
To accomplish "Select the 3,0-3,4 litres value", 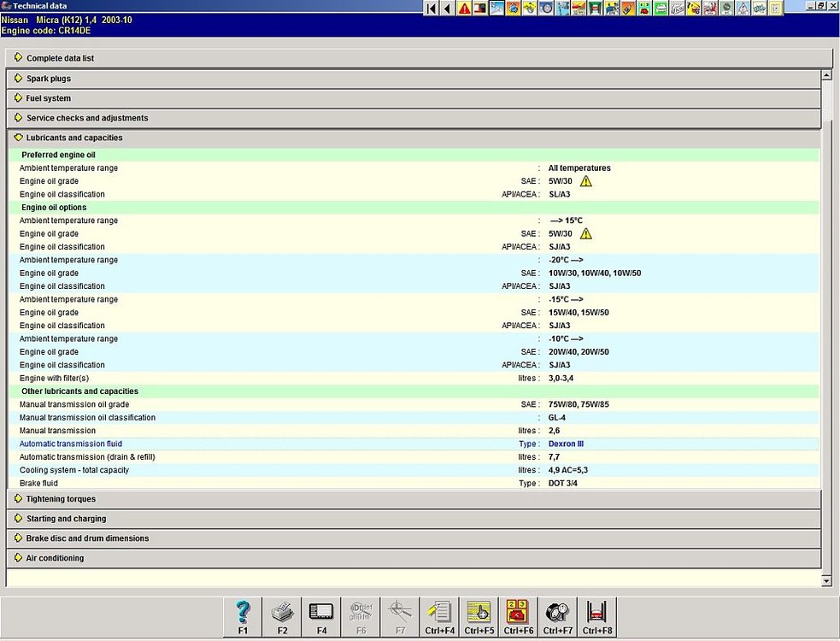I will point(561,378).
